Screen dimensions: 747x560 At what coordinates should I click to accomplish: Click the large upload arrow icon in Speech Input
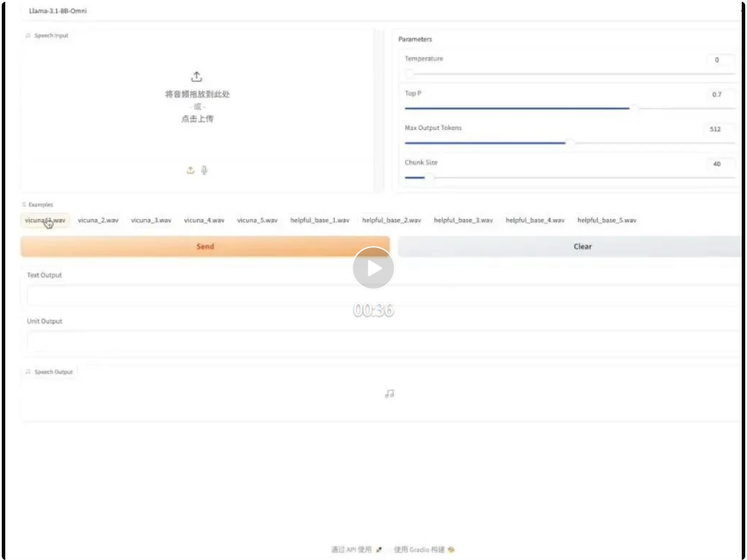click(x=197, y=77)
